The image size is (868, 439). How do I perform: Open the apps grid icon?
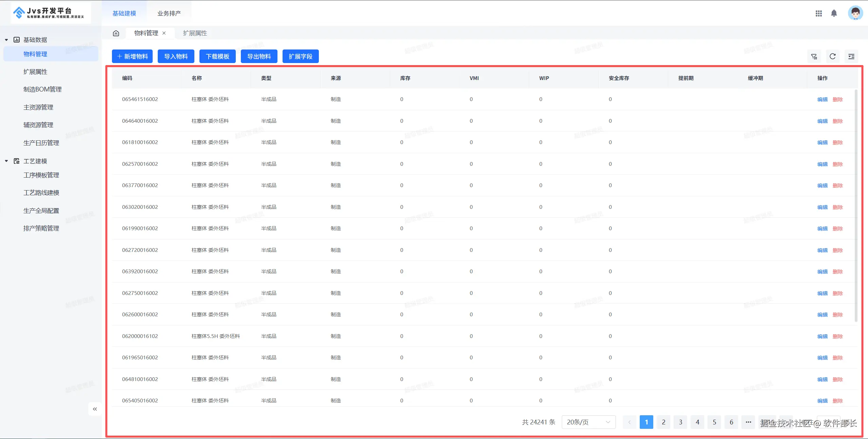tap(818, 13)
